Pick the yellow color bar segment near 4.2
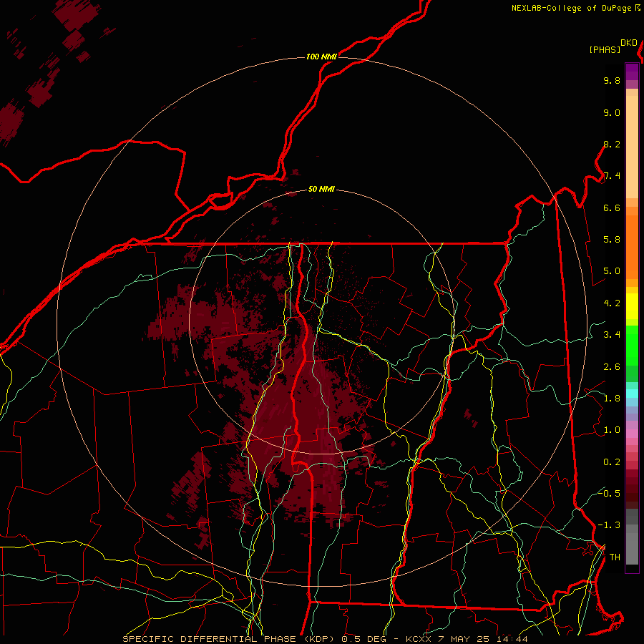 coord(632,306)
